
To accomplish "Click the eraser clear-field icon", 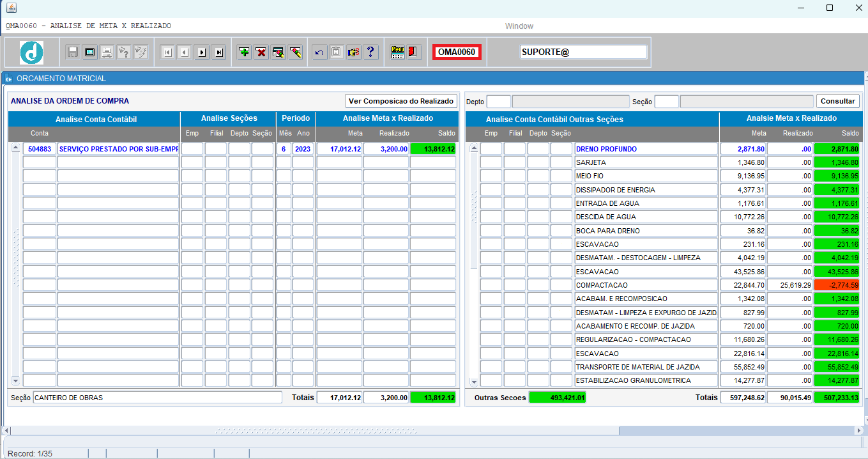I will tap(295, 52).
